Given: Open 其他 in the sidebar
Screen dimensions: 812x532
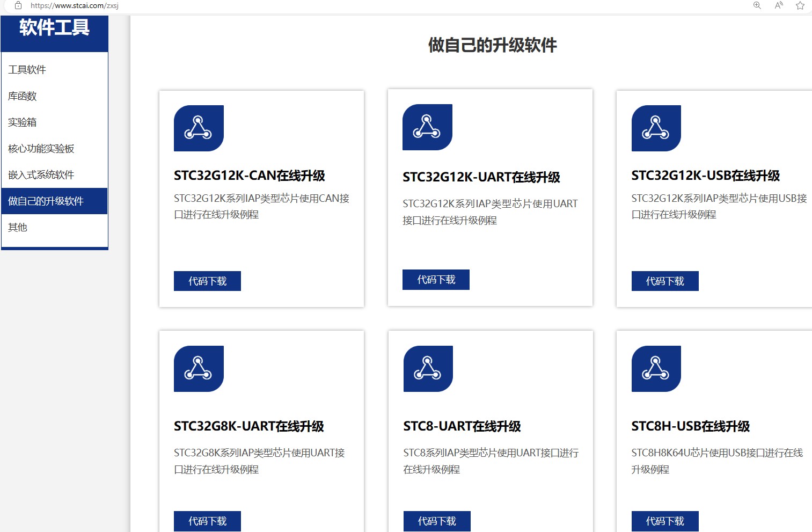Looking at the screenshot, I should click(55, 228).
